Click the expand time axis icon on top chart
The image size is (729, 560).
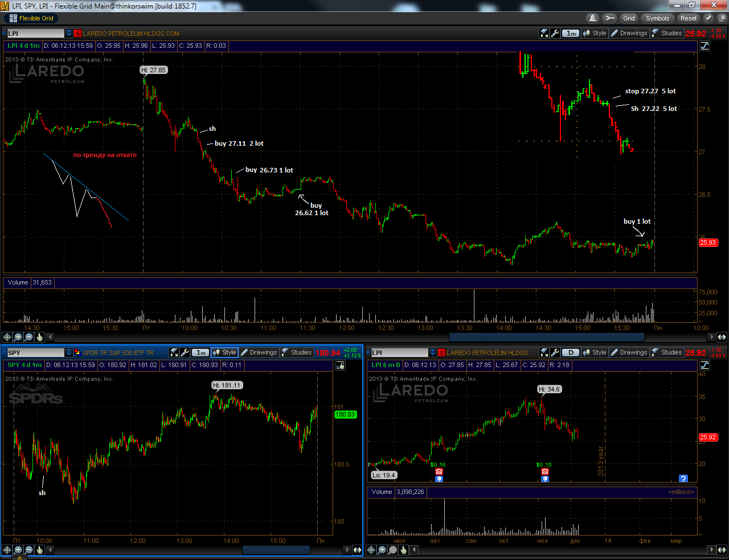click(722, 337)
